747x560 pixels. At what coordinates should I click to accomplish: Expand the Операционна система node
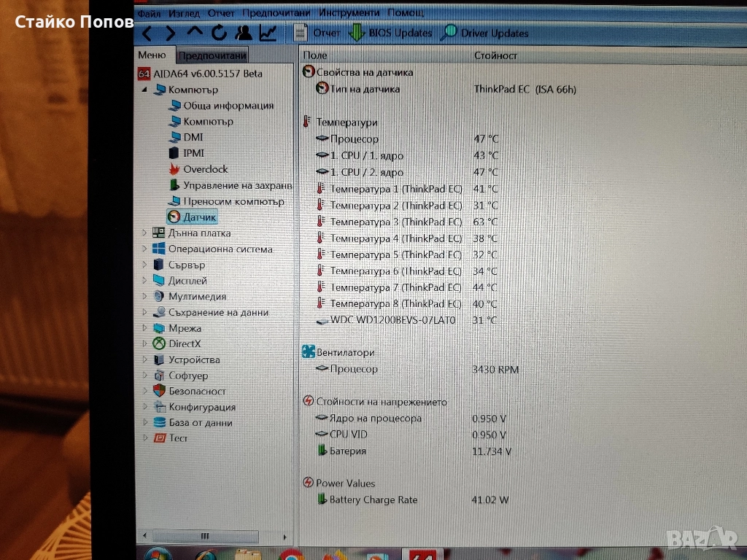point(144,249)
